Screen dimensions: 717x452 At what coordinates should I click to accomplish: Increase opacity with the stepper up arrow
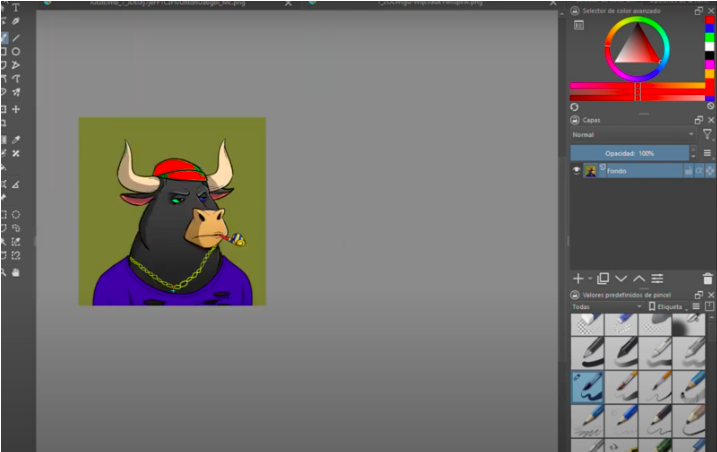(693, 150)
